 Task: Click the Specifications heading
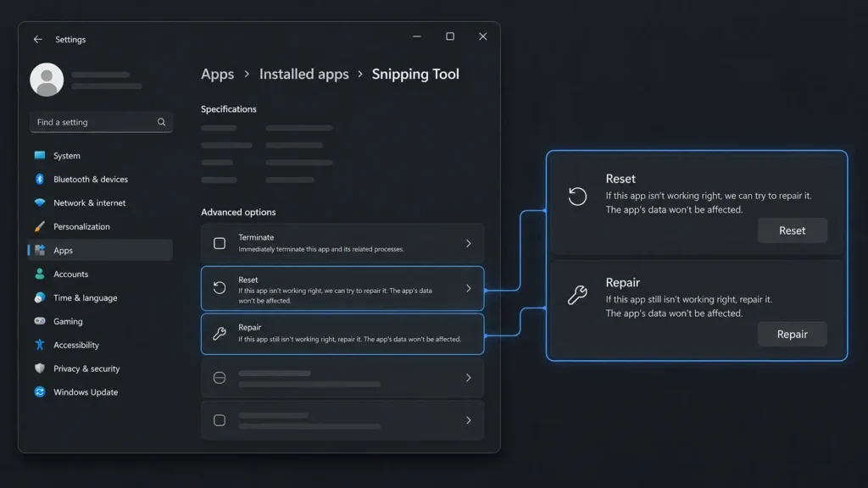pos(229,109)
